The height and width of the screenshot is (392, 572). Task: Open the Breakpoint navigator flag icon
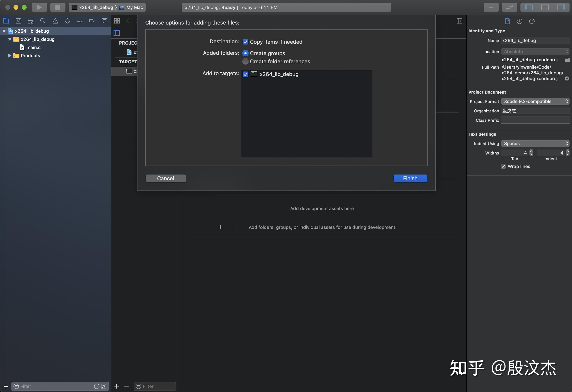tap(92, 21)
